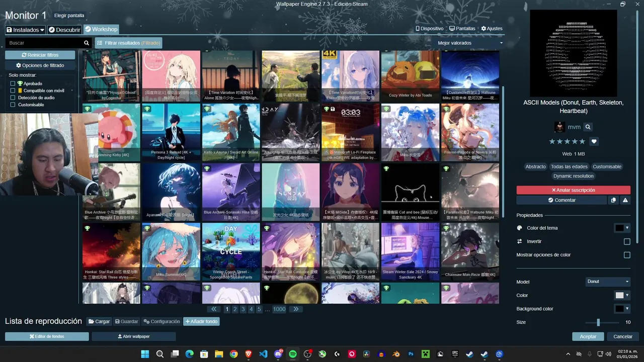
Task: Rate the wallpaper using the star rating
Action: [567, 142]
